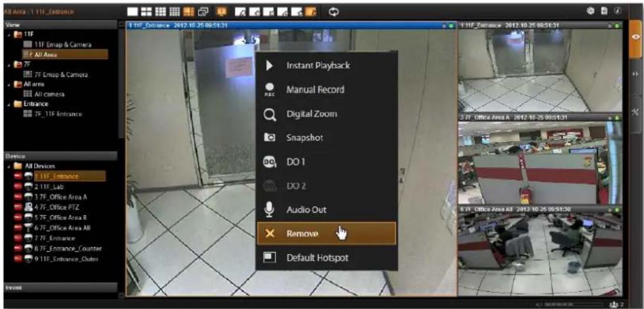Enable Audio Out from context menu
Screen dimensions: 644x309
(x=327, y=210)
